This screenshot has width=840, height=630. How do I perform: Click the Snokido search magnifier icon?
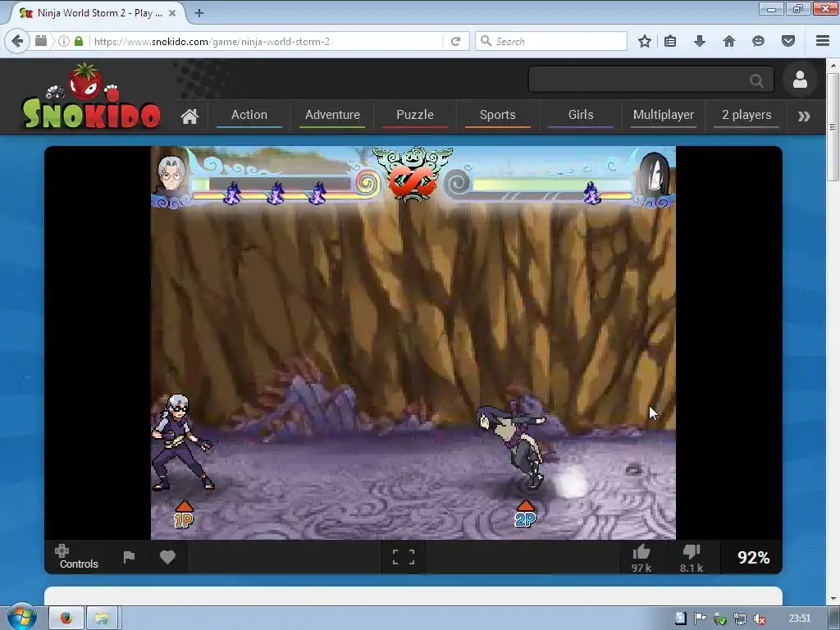pos(756,81)
